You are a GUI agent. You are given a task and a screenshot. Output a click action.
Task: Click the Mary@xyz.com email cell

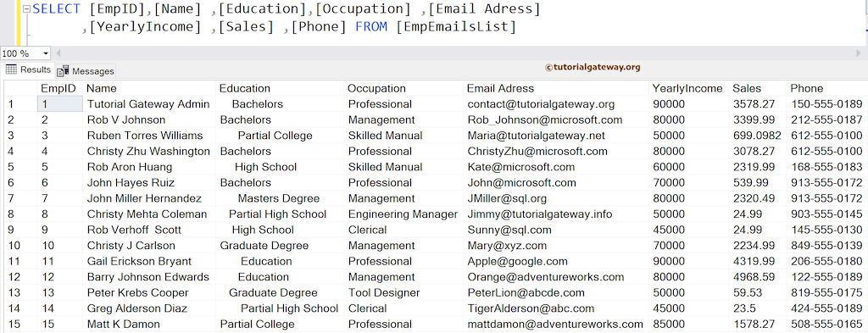[x=556, y=246]
